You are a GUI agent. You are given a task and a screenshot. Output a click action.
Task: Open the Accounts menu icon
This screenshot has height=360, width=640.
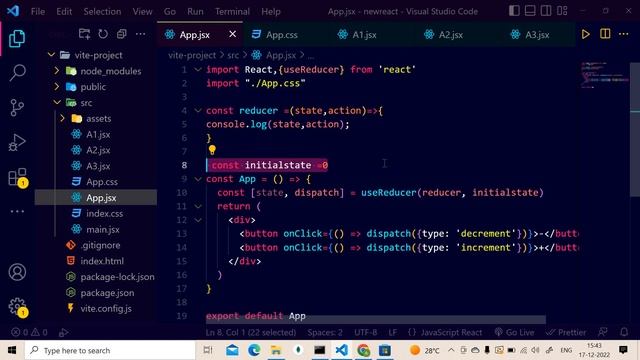tap(17, 272)
